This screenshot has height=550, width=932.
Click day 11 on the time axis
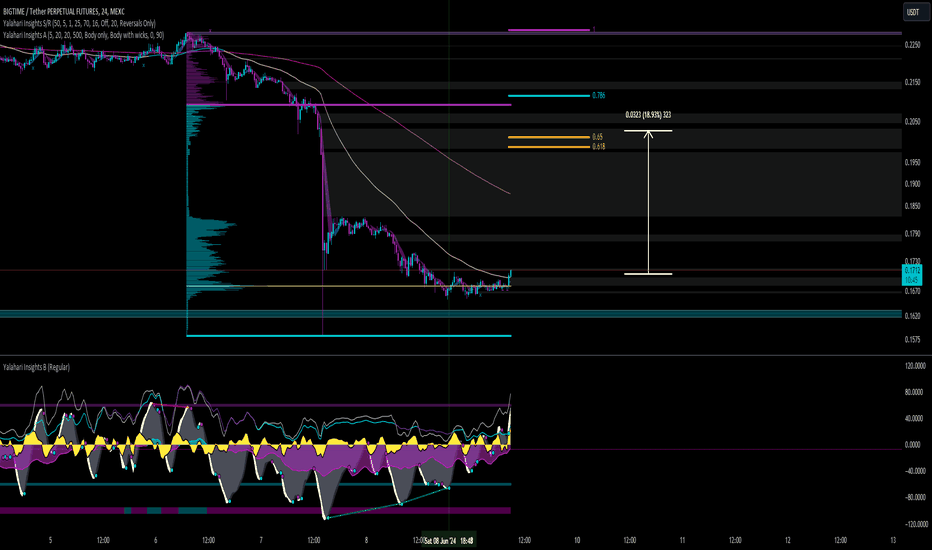point(682,540)
